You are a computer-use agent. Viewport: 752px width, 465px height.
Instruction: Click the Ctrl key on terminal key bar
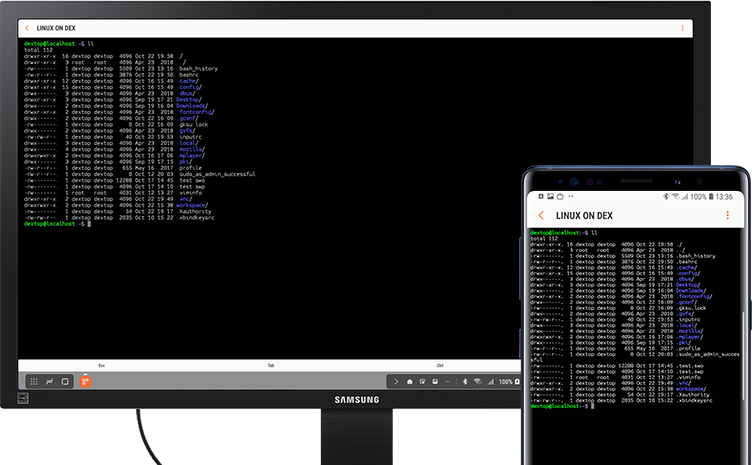click(440, 365)
